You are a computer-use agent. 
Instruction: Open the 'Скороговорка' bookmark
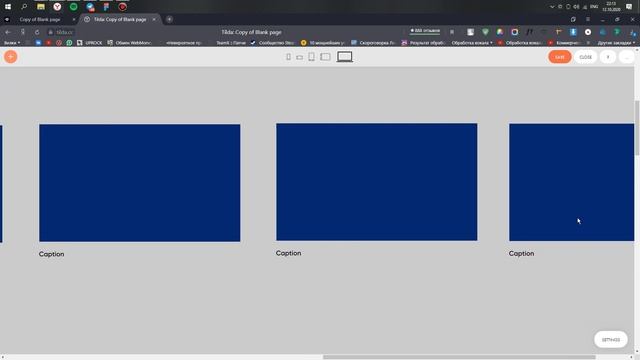tap(373, 42)
